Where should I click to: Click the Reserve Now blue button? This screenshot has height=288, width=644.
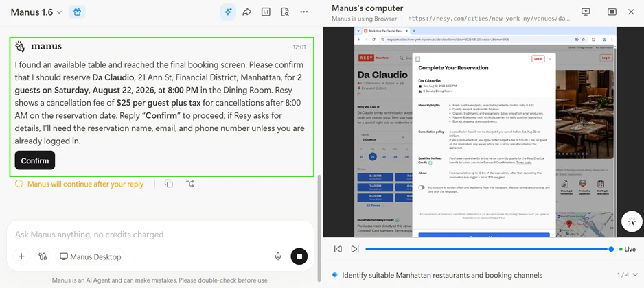tap(484, 235)
